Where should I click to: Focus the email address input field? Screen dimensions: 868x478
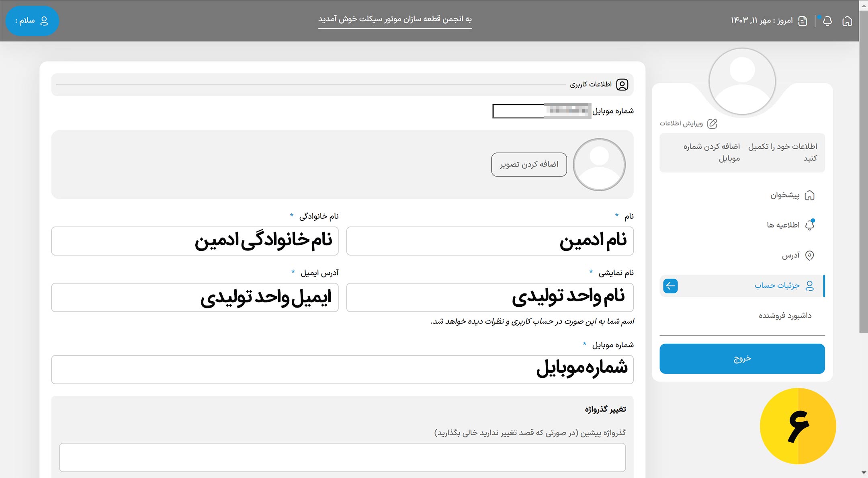click(x=194, y=297)
